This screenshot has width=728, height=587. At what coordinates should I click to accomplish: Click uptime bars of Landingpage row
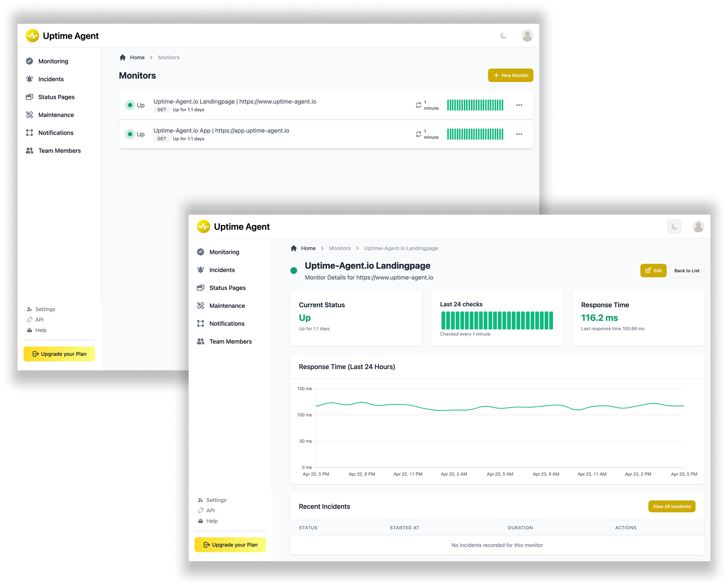click(x=475, y=105)
